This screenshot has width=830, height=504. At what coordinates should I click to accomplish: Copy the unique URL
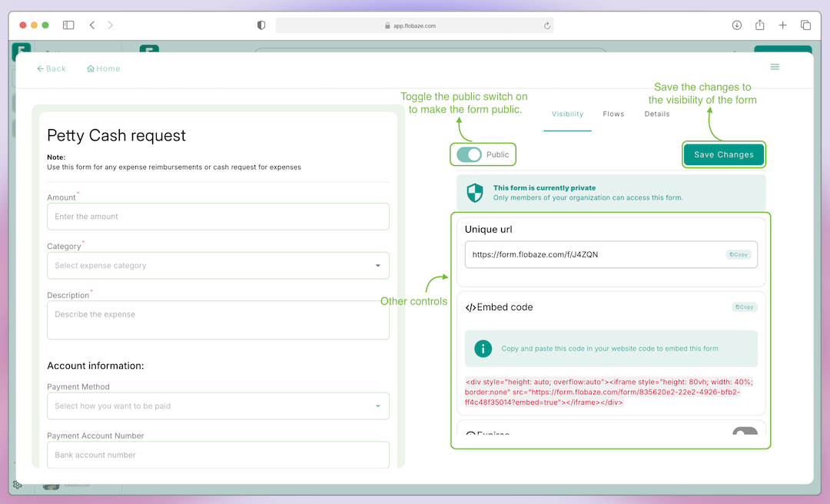click(x=739, y=254)
